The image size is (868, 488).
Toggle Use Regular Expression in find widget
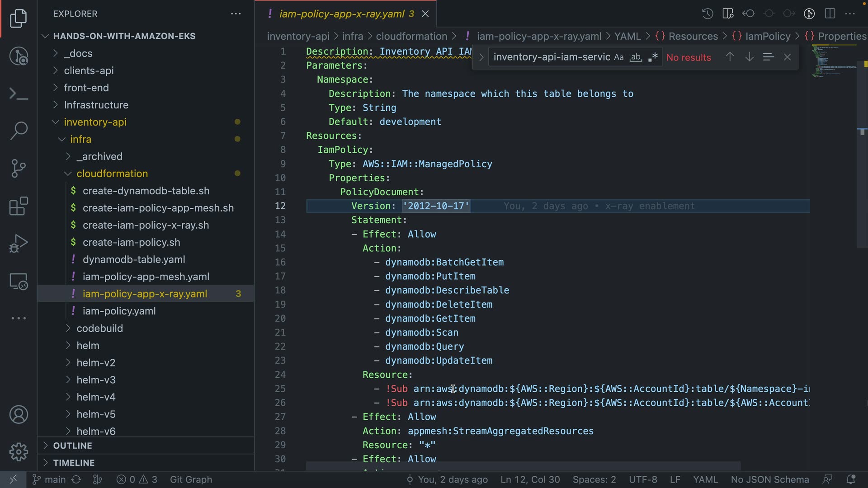click(x=653, y=57)
